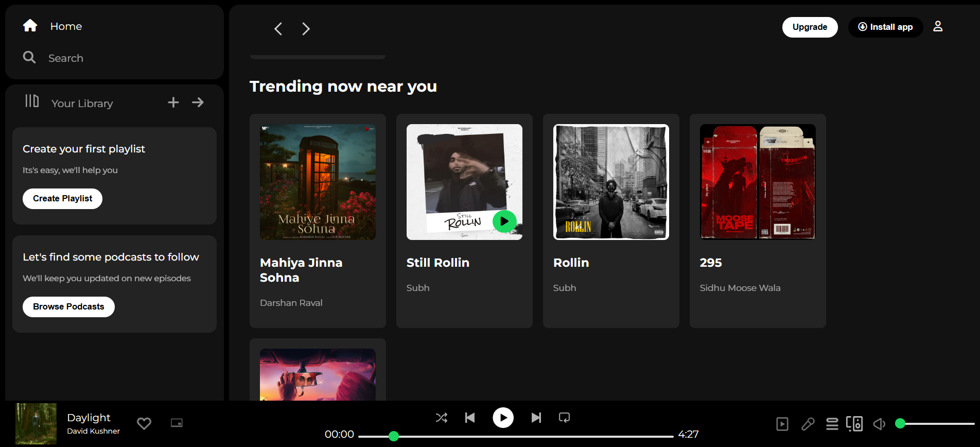Image resolution: width=980 pixels, height=447 pixels.
Task: Mute volume with speaker icon
Action: click(x=879, y=424)
